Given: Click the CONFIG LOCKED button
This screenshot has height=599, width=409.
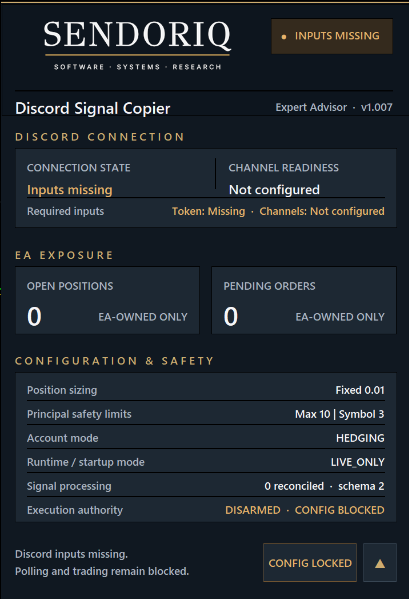Looking at the screenshot, I should pyautogui.click(x=310, y=563).
